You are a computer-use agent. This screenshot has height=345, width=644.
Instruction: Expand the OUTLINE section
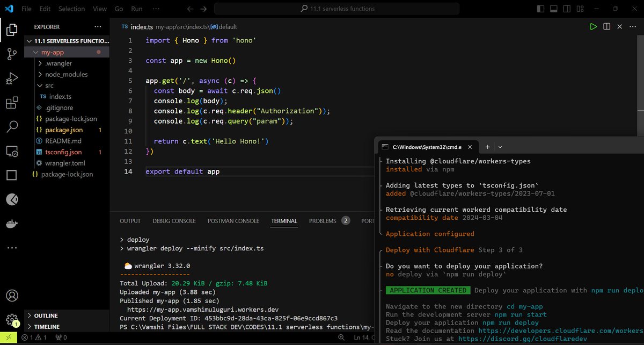tap(67, 315)
